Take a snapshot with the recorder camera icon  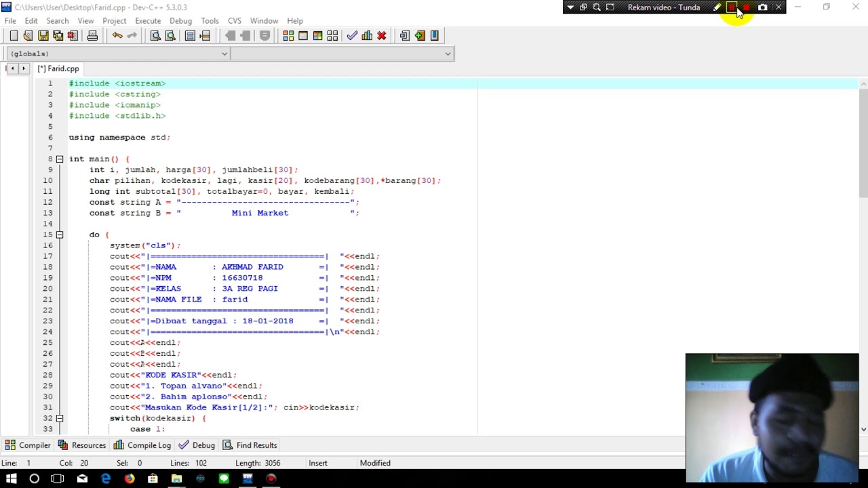(x=763, y=7)
